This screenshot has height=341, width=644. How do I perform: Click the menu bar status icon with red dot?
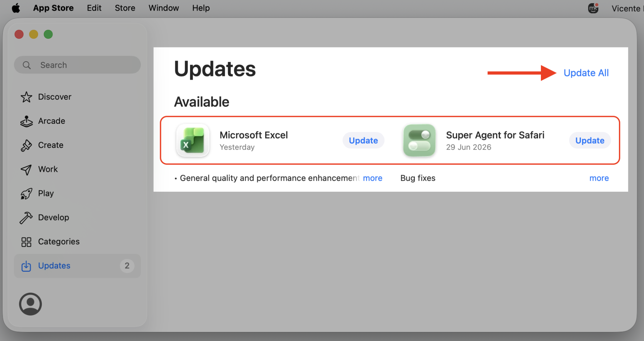(x=593, y=8)
